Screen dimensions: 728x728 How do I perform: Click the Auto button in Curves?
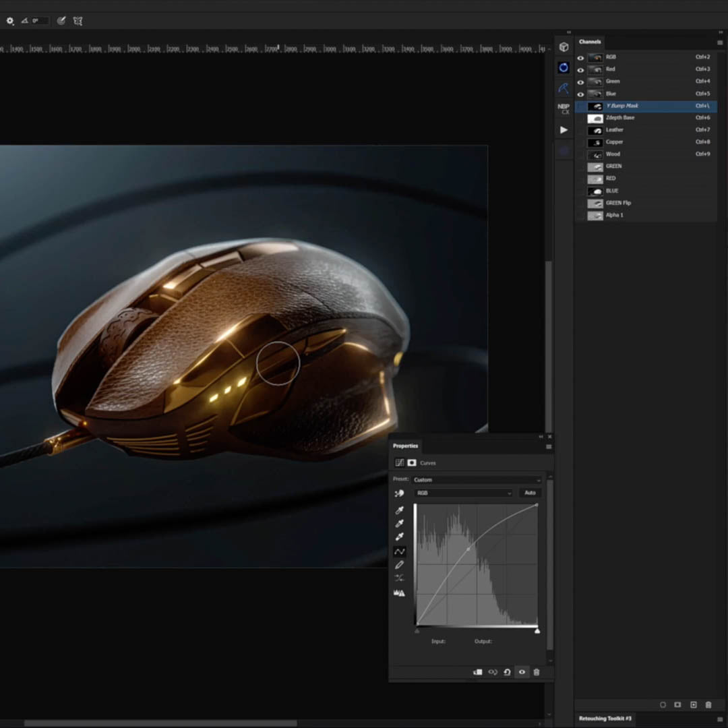530,493
